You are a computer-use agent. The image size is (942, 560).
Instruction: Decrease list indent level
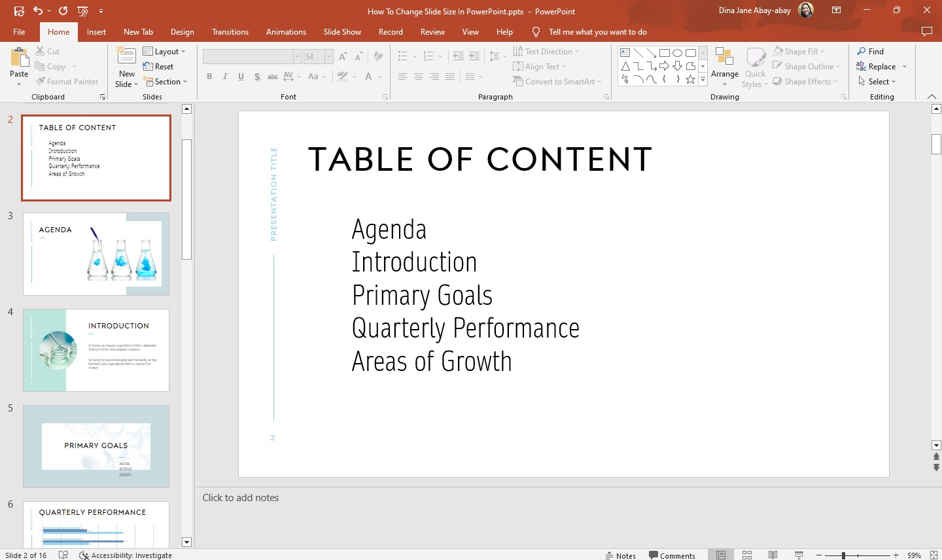click(x=459, y=56)
